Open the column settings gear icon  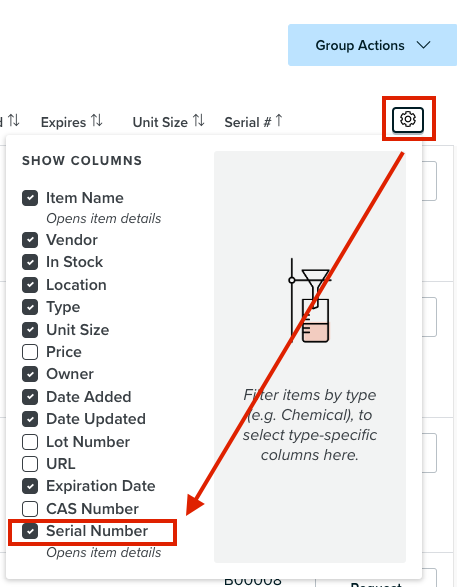pos(408,120)
